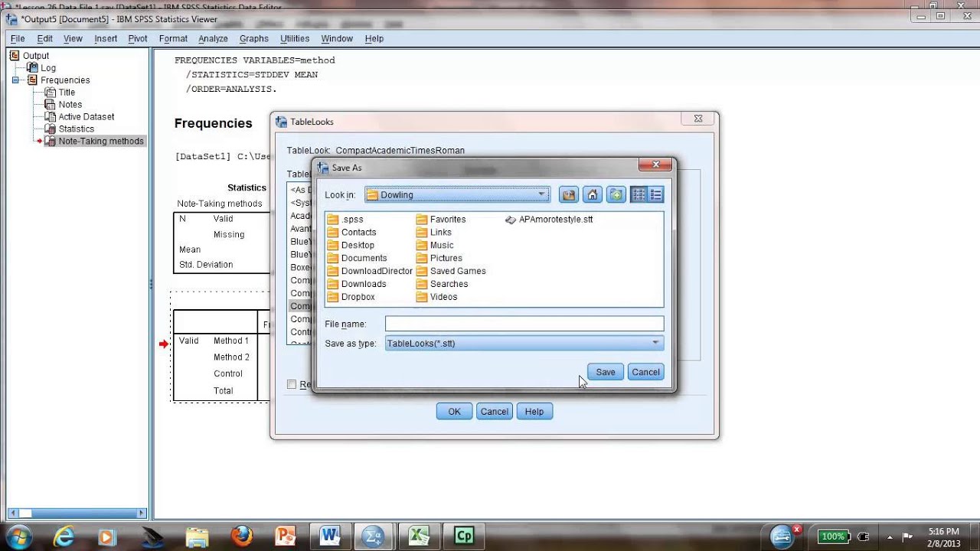Open the Window menu
The width and height of the screenshot is (980, 551).
click(337, 38)
